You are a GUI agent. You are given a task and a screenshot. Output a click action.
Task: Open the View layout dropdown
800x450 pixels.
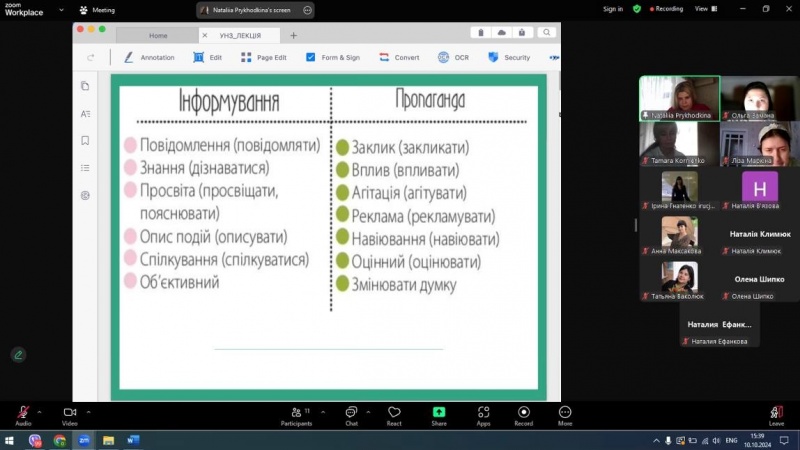pos(704,9)
